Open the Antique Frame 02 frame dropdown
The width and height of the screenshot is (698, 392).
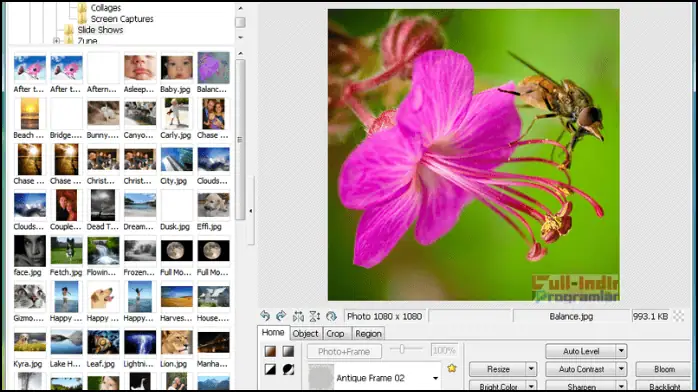(435, 378)
